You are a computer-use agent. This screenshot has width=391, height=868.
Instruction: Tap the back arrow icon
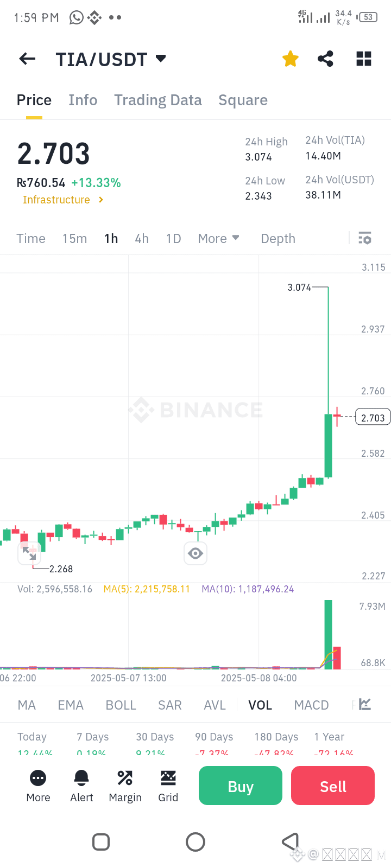[27, 59]
